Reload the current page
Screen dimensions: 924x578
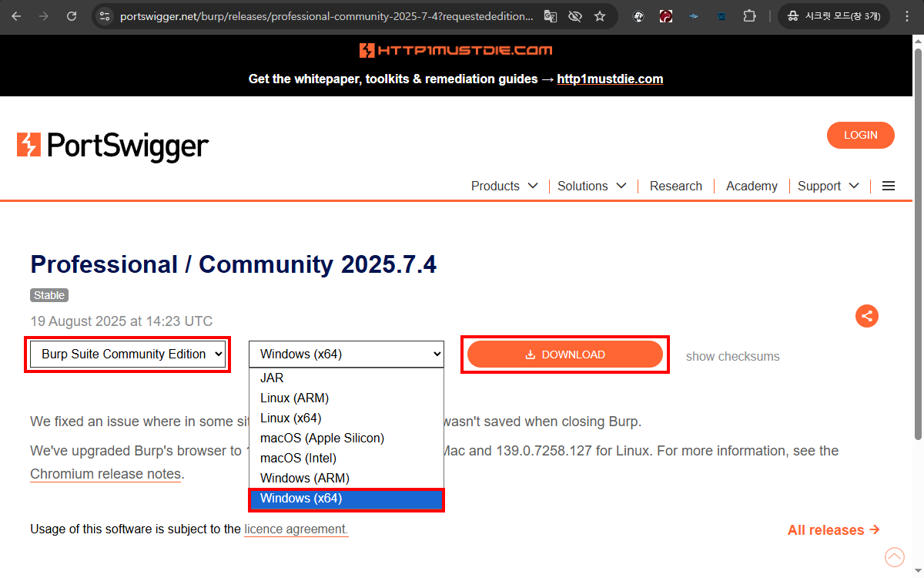(71, 15)
